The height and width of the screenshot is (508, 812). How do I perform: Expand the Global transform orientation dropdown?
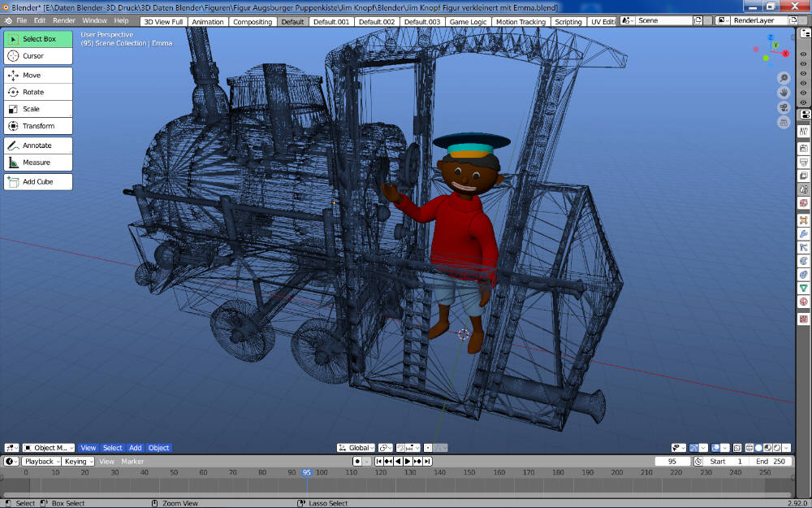click(357, 448)
